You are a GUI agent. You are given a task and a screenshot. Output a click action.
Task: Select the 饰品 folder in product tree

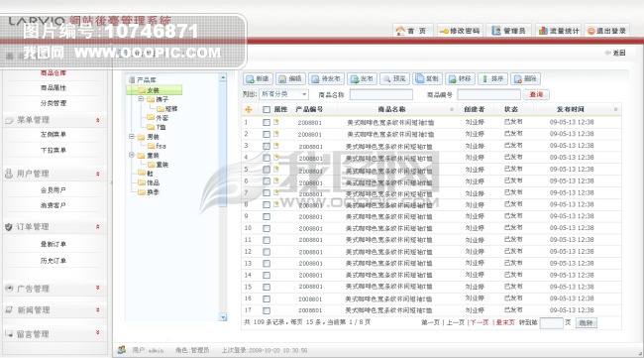click(x=149, y=182)
